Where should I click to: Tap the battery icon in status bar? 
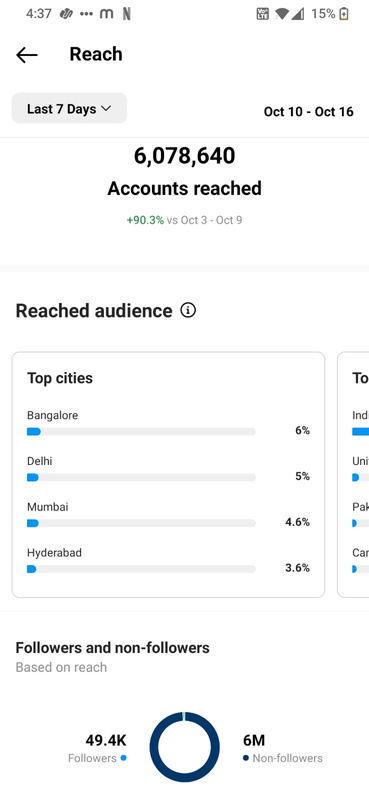pos(345,14)
